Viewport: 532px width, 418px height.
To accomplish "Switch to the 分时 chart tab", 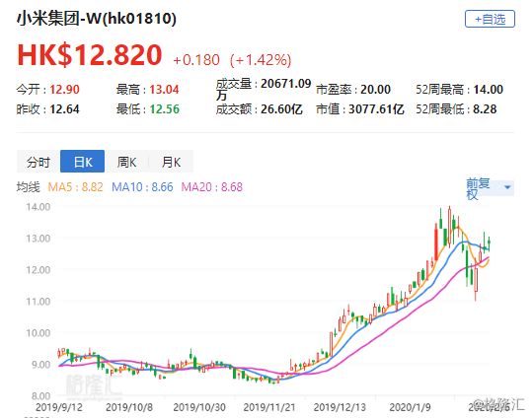I will (38, 162).
